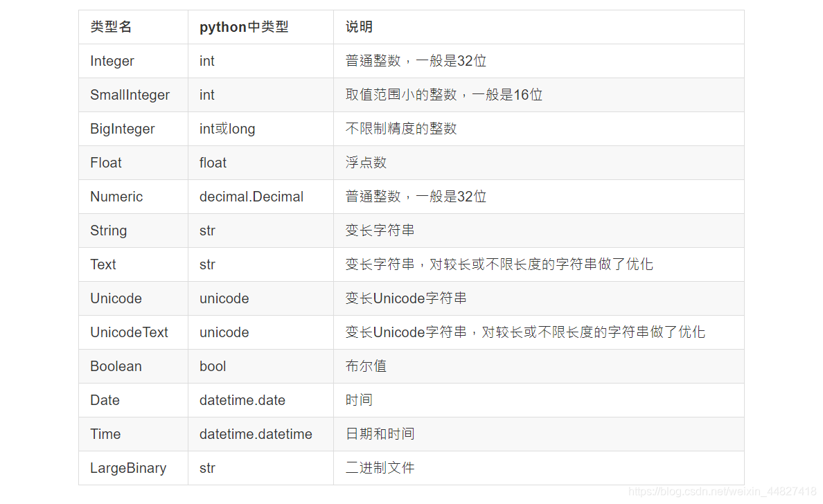Image resolution: width=823 pixels, height=504 pixels.
Task: Click the '不限制精度的整数' description
Action: point(401,129)
